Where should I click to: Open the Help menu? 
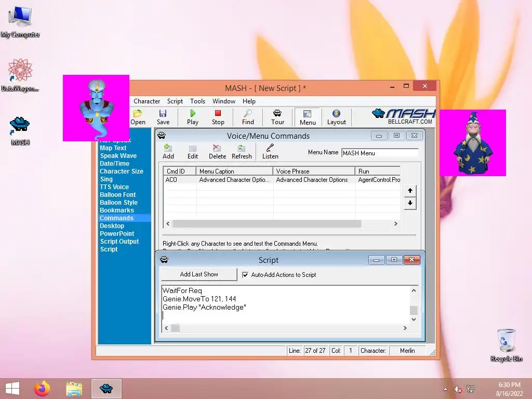pyautogui.click(x=249, y=101)
